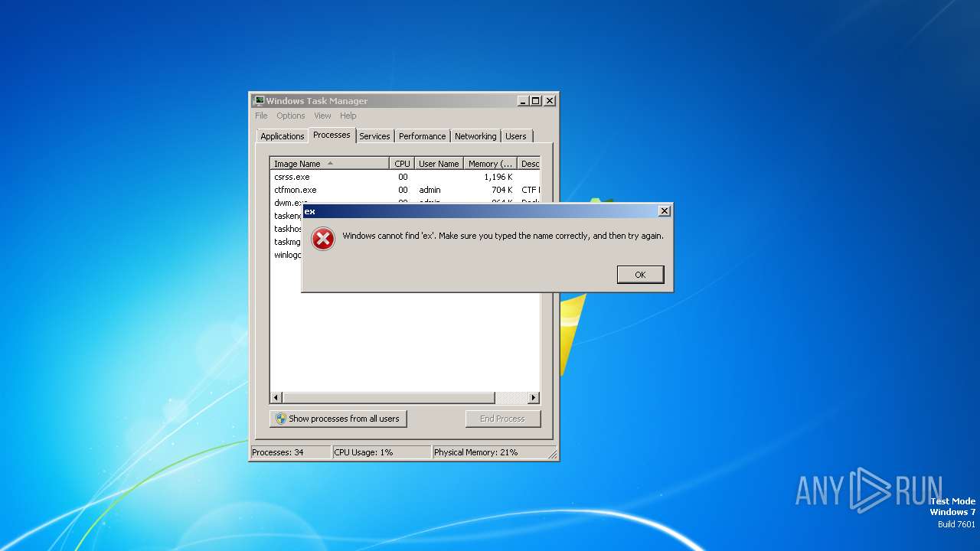Select the ctfmon.exe process row
The height and width of the screenshot is (551, 980).
pyautogui.click(x=405, y=190)
